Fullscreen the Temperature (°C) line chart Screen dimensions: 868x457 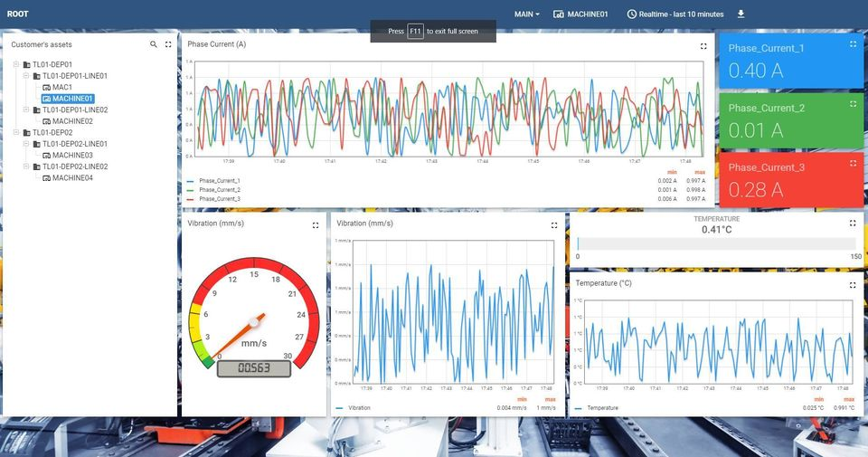(853, 284)
